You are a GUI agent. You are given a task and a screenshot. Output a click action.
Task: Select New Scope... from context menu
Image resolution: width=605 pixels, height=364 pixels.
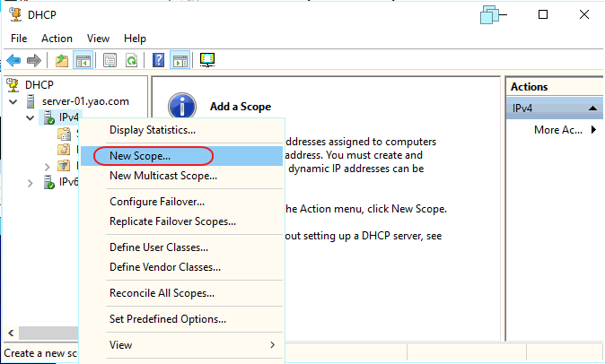[139, 155]
